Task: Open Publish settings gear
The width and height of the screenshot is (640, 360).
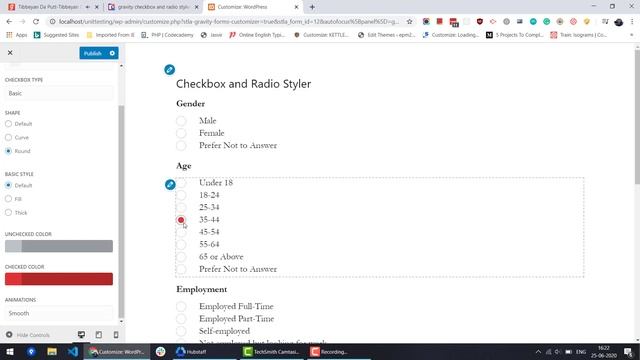Action: coord(112,53)
